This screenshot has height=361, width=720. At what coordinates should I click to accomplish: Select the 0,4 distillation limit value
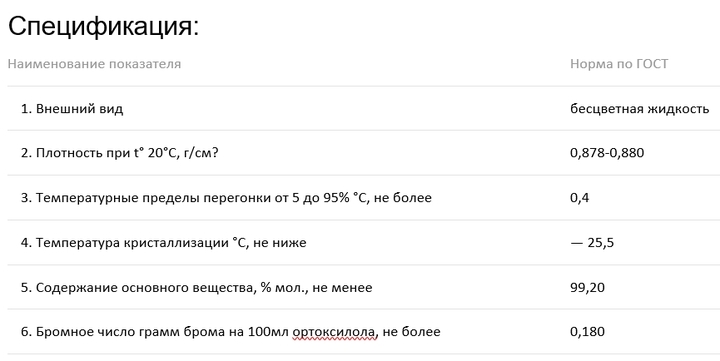coord(579,198)
